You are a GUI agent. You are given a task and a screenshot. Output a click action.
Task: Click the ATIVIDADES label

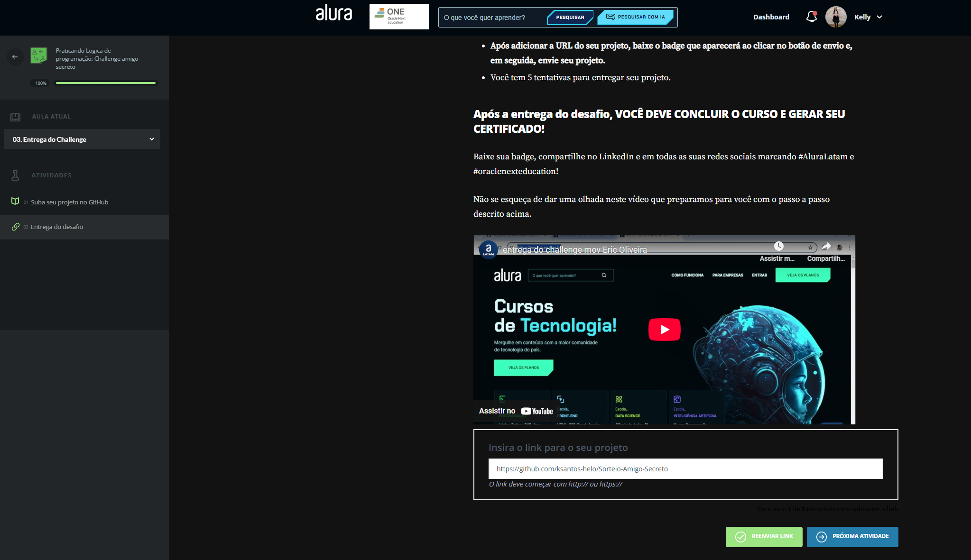tap(52, 175)
